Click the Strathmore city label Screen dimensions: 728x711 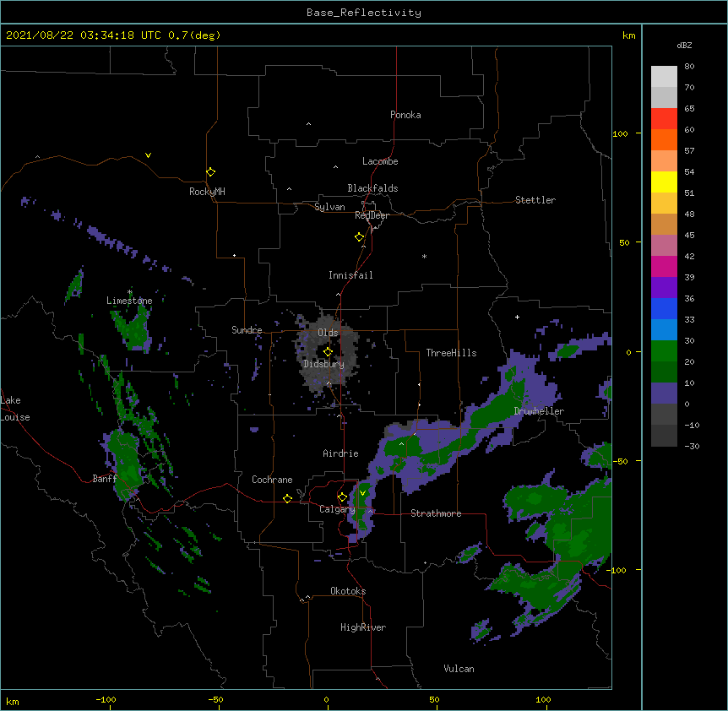[436, 513]
